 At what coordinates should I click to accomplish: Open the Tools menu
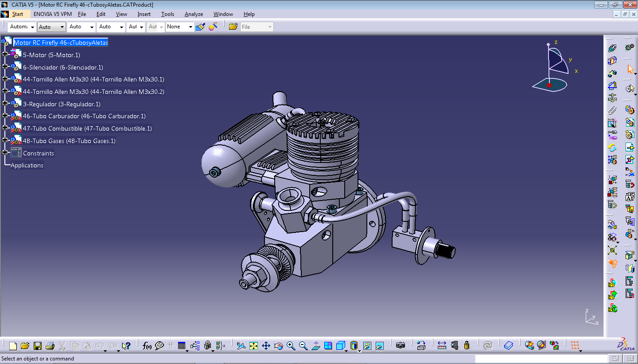click(167, 14)
